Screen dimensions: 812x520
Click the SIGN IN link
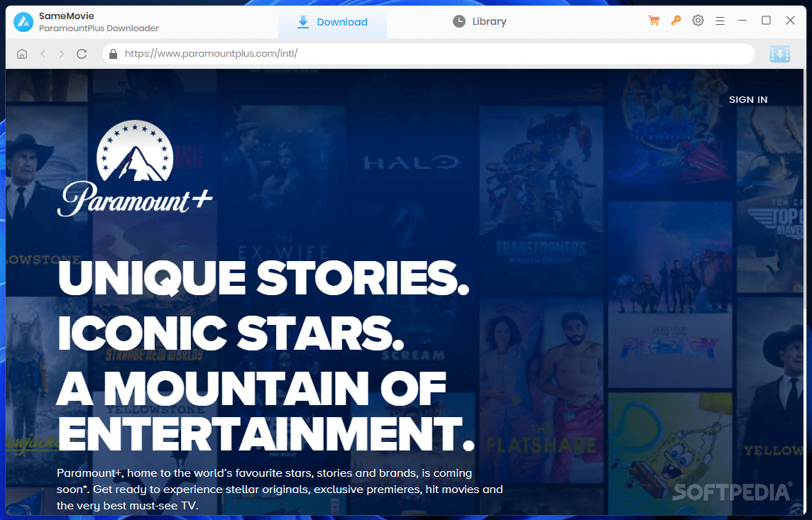pos(748,100)
